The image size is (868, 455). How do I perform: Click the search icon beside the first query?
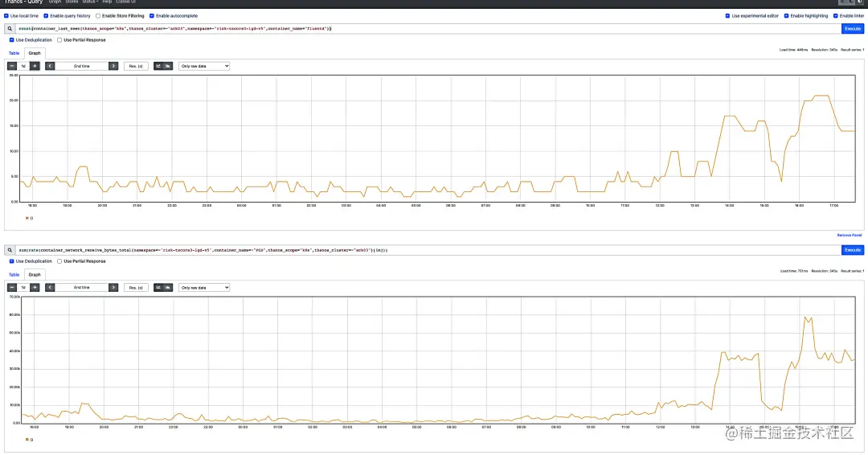(10, 29)
